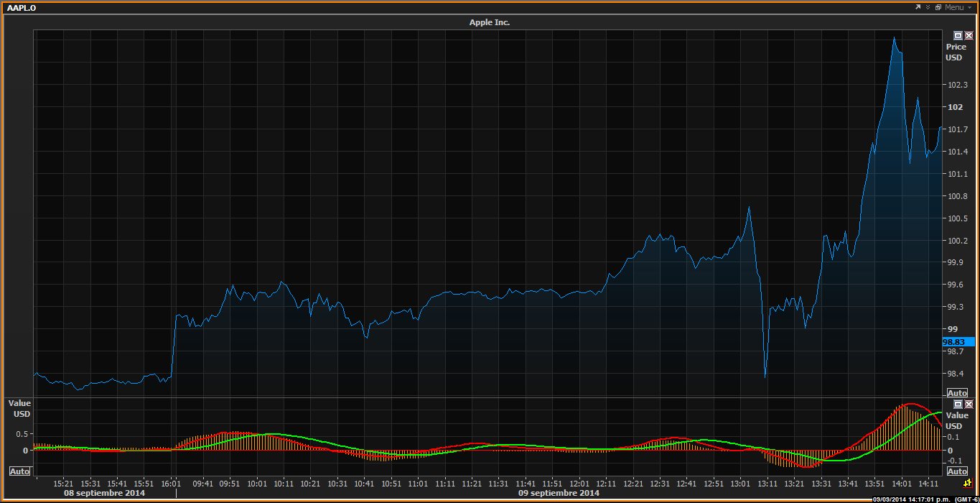980x503 pixels.
Task: Toggle Auto scaling below the price axis
Action: pyautogui.click(x=957, y=393)
